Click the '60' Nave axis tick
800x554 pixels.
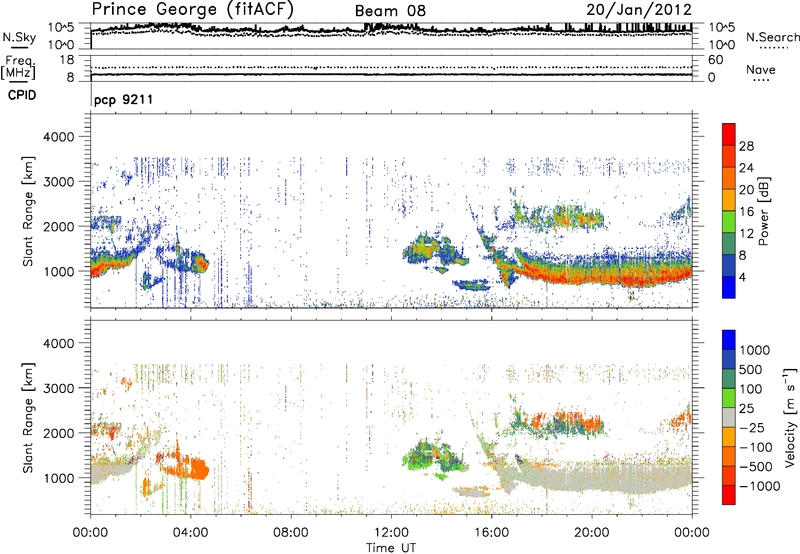(715, 60)
